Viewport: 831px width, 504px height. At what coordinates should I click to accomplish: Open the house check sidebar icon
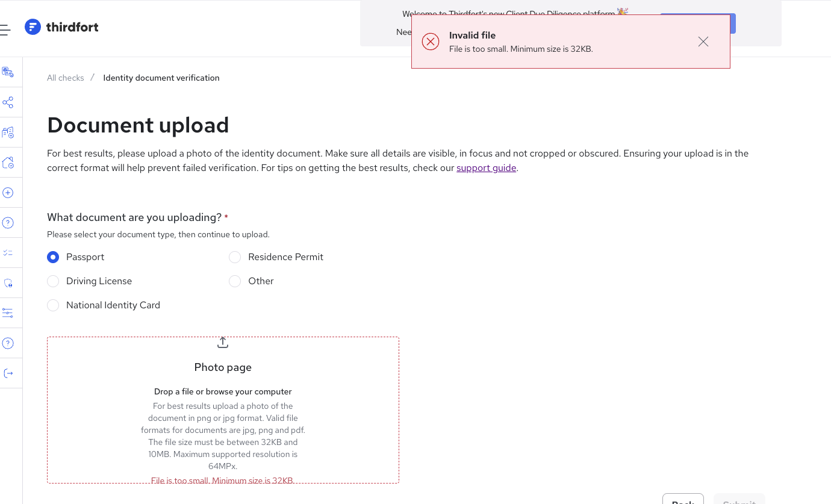click(x=8, y=163)
